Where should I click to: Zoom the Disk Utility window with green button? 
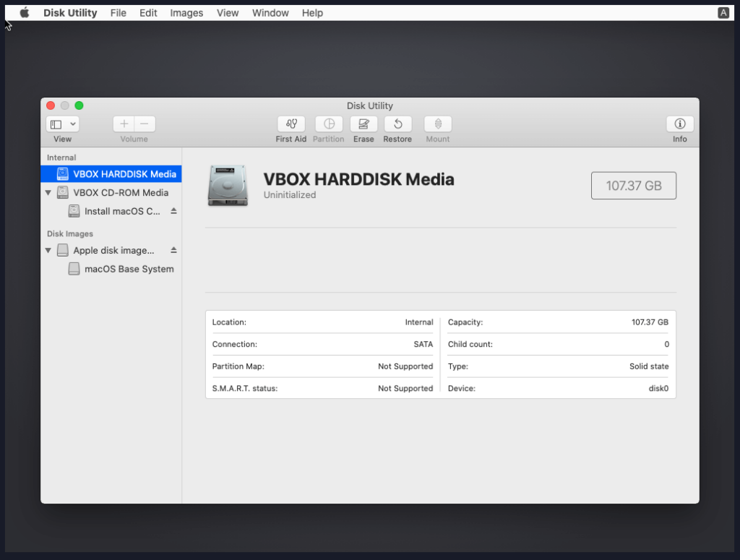tap(79, 105)
